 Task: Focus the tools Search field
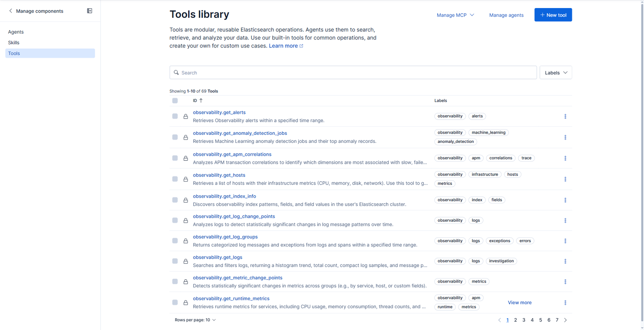[x=353, y=72]
